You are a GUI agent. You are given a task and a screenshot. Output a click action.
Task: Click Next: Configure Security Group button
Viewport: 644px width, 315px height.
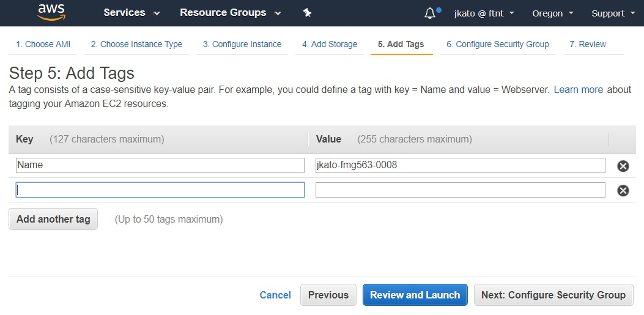point(553,295)
